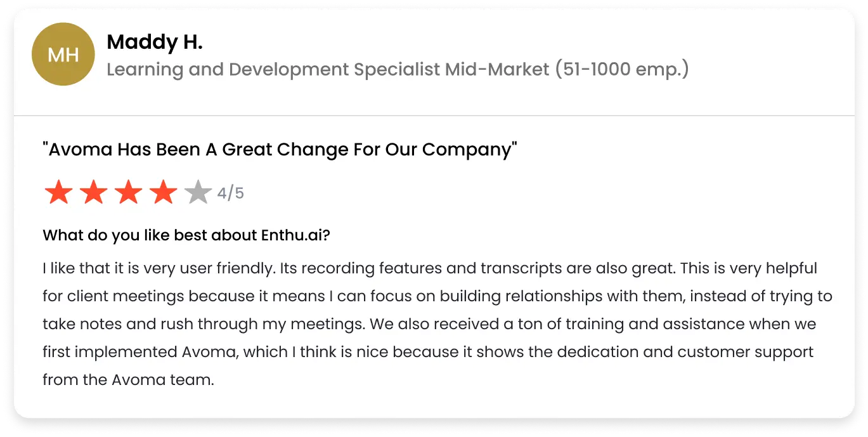
Task: Click the question about Enthu.ai
Action: pos(186,236)
